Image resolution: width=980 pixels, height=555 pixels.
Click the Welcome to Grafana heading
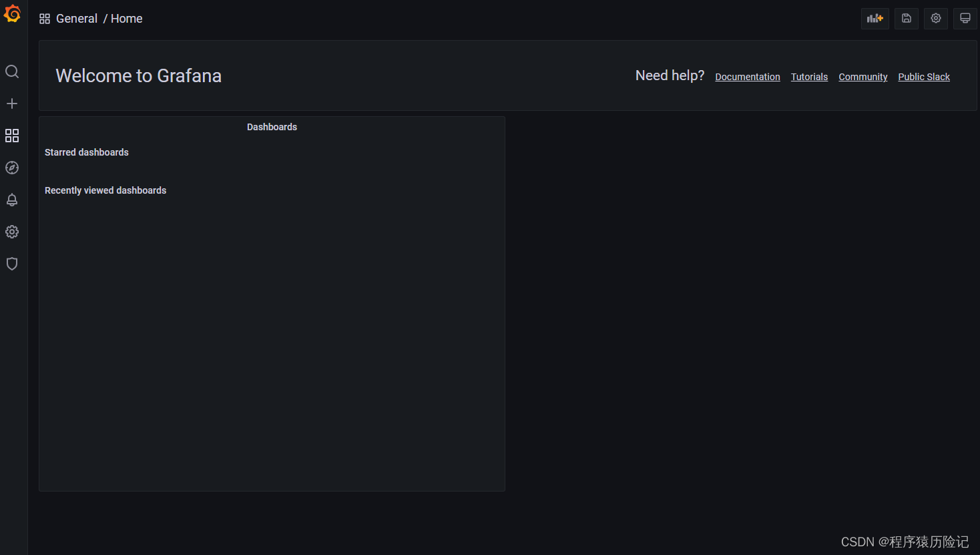point(138,75)
